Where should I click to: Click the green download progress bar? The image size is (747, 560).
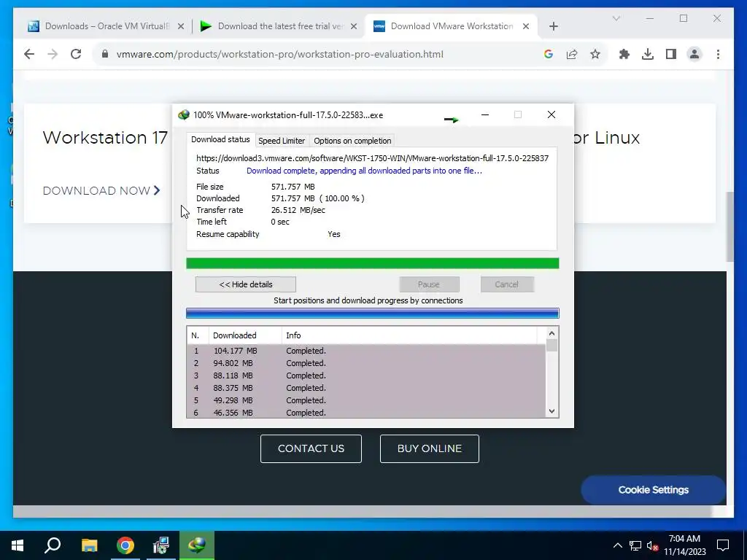point(373,263)
